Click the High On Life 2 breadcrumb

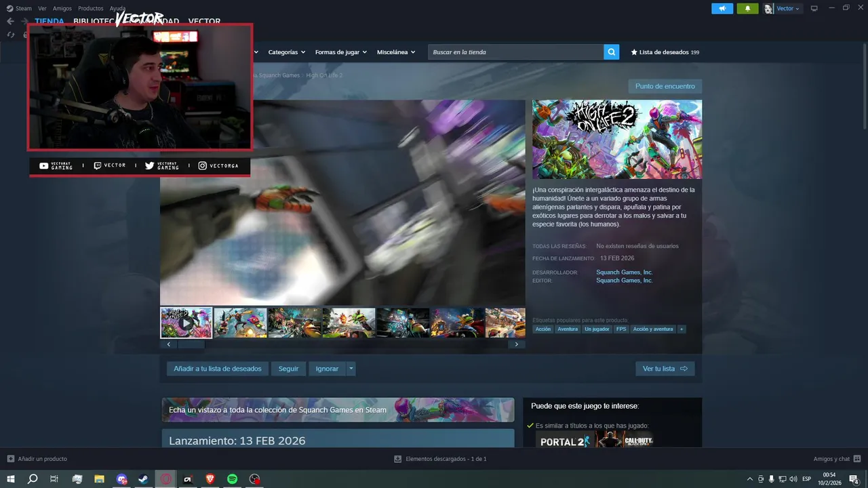pos(324,75)
